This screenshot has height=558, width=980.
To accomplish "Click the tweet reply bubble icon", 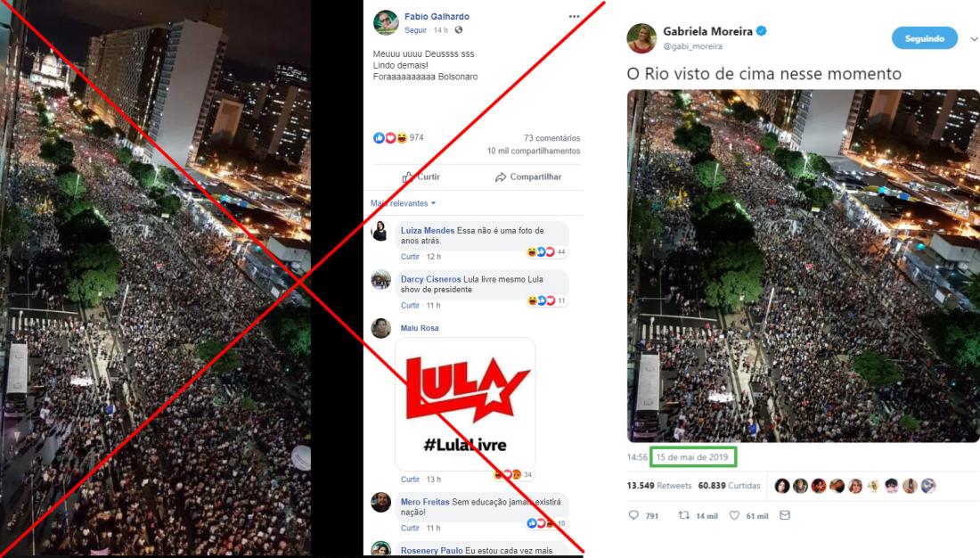I will (633, 515).
